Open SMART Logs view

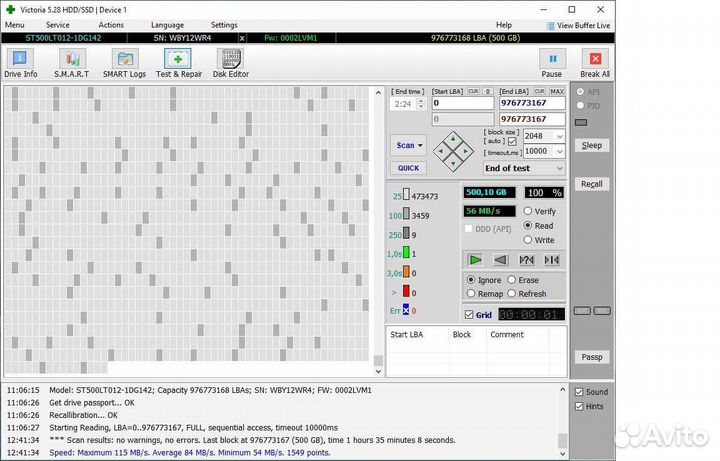pos(125,63)
